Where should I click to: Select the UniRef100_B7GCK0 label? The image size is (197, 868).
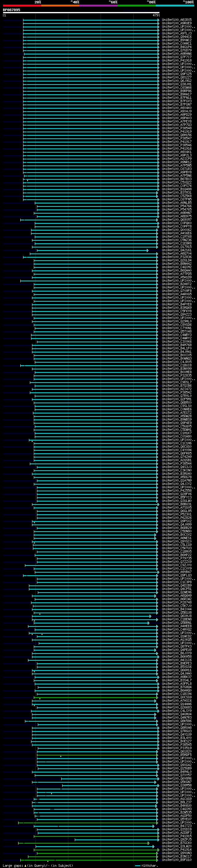coord(176,843)
